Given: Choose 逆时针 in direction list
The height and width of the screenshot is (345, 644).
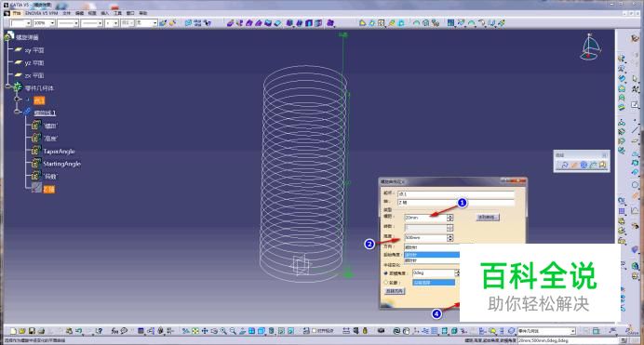Looking at the screenshot, I should (431, 255).
